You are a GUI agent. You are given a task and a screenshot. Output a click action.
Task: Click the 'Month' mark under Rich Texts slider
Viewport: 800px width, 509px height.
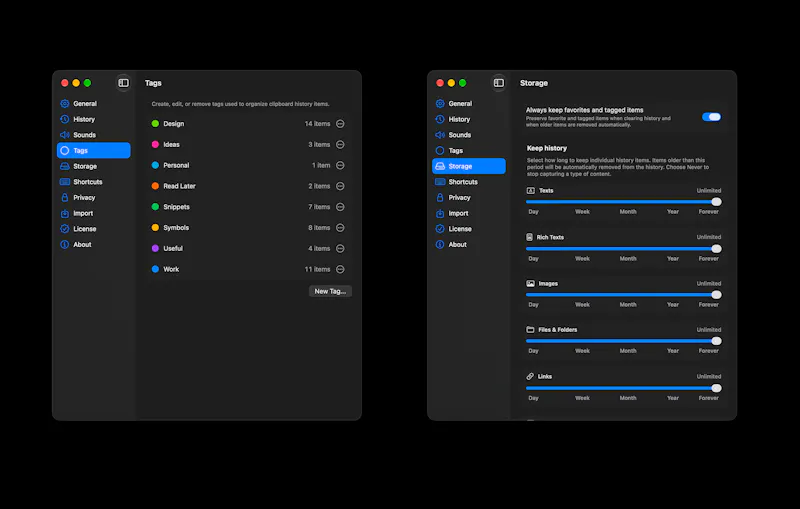[628, 259]
